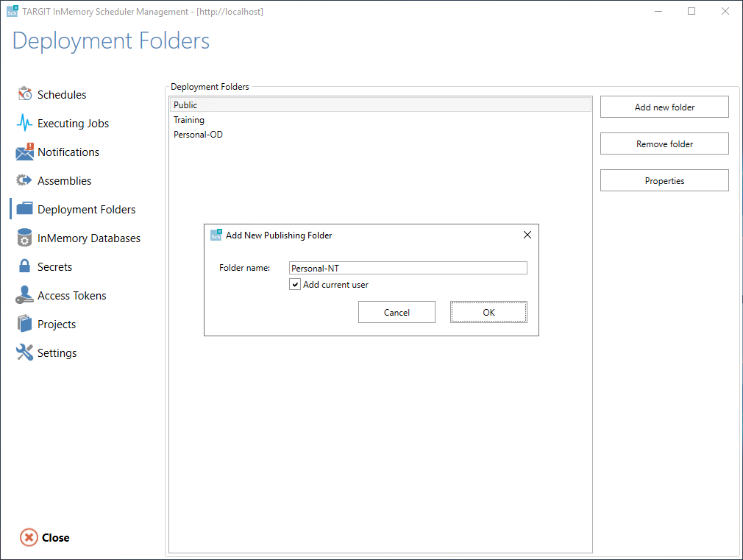
Task: Open the Secrets section
Action: [x=54, y=267]
